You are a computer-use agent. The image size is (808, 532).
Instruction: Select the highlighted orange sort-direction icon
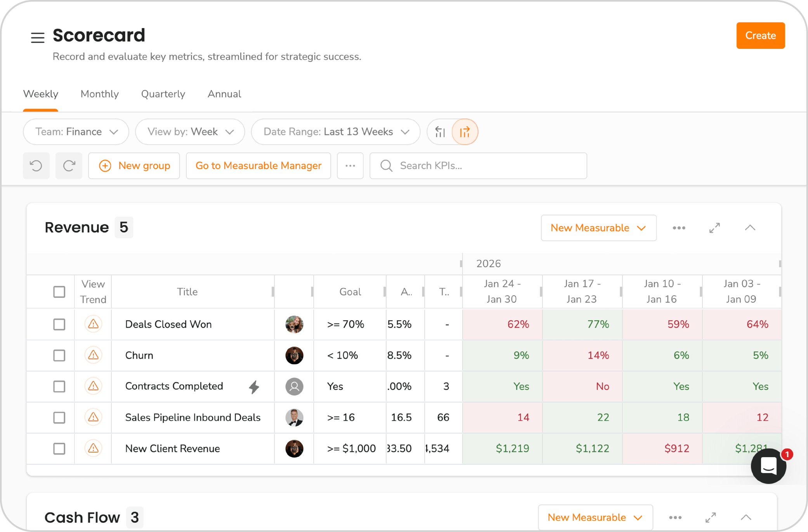pyautogui.click(x=465, y=132)
